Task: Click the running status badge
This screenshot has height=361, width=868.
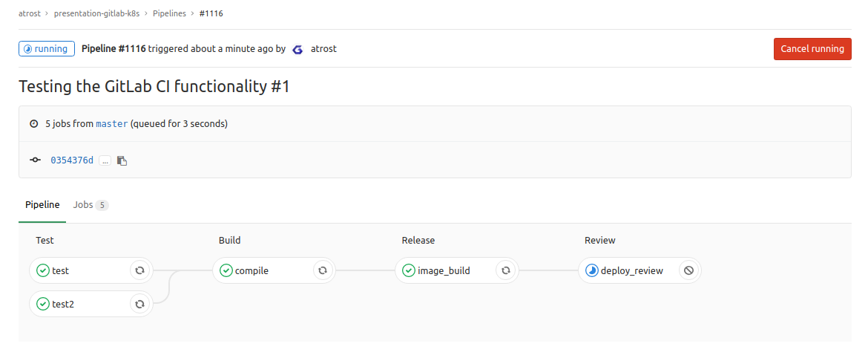Action: (x=47, y=49)
